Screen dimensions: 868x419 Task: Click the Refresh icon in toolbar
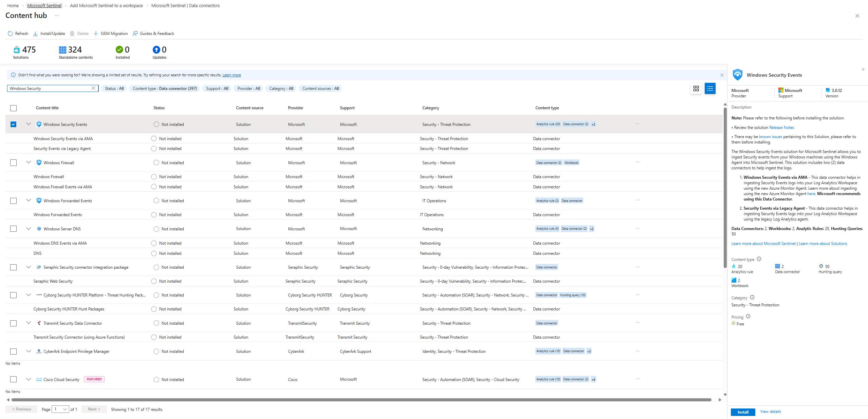[x=10, y=34]
